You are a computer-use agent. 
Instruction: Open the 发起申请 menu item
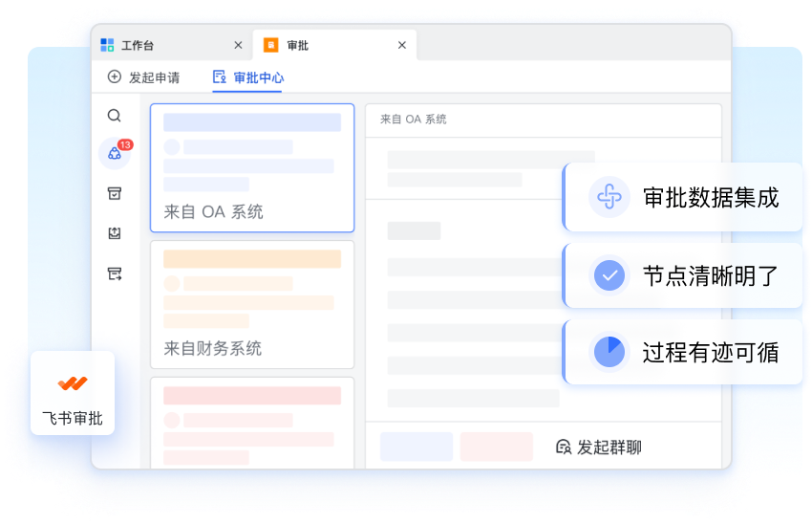point(143,77)
